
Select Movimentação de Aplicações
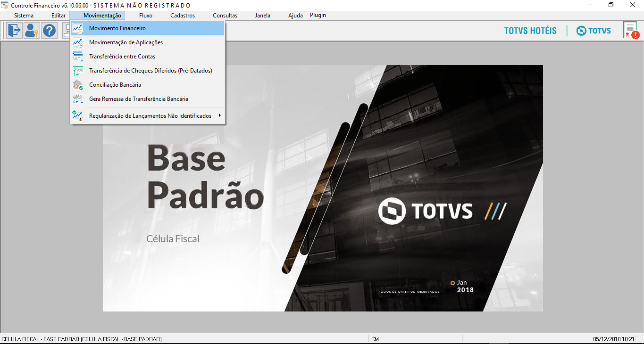click(x=147, y=42)
